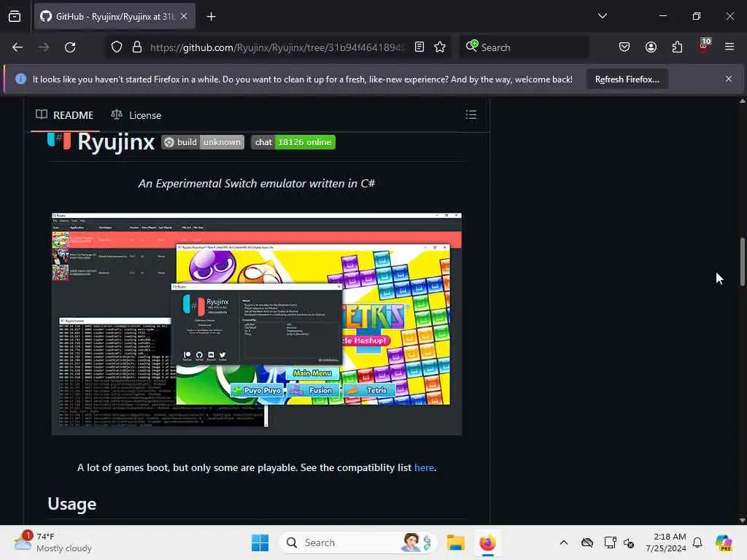Reload the current page
This screenshot has width=747, height=560.
click(x=70, y=47)
